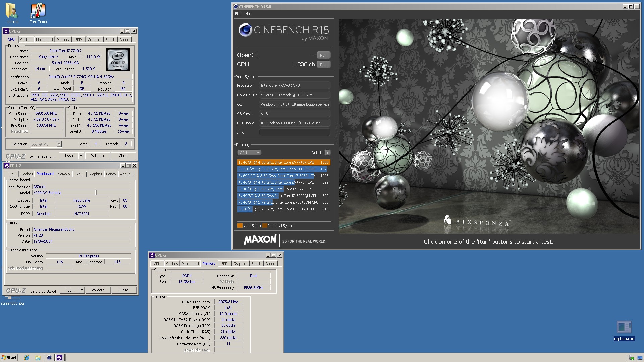Viewport: 644px width, 362px height.
Task: Click the Intel Core i7 logo image
Action: pos(118,60)
